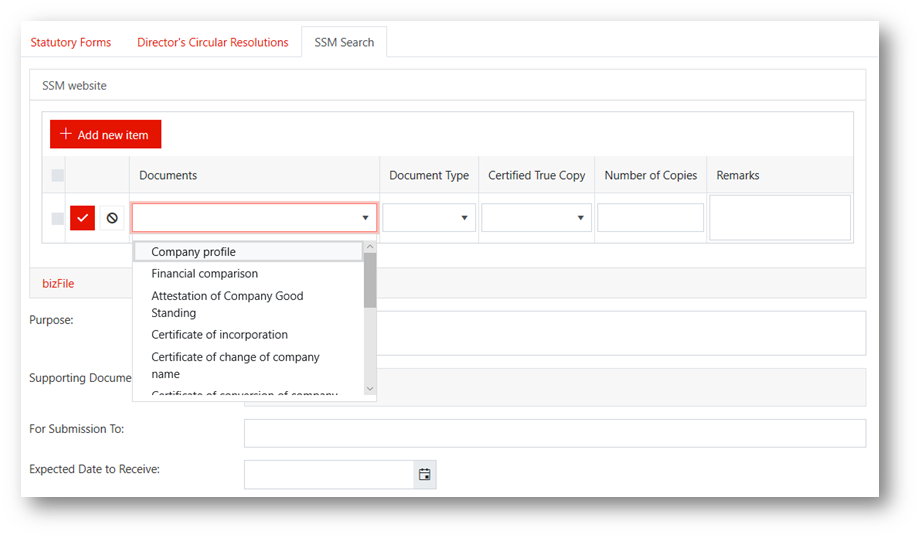Click the For Submission To text field

click(554, 433)
